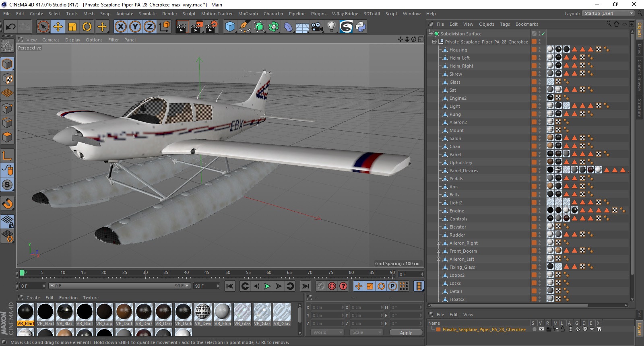
Task: Expand the Aileron_Left object
Action: tap(438, 259)
